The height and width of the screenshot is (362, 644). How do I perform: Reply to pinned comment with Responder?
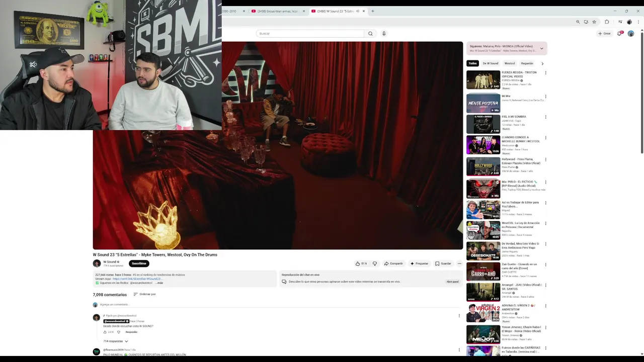tap(131, 332)
